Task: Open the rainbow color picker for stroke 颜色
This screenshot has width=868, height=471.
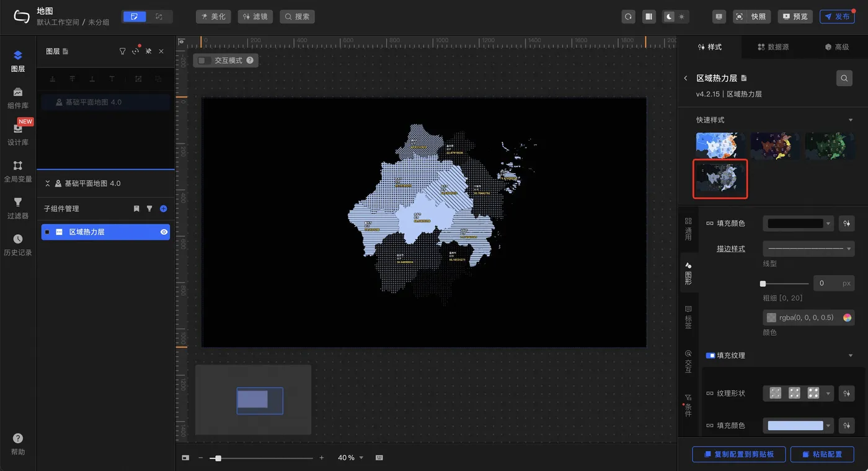Action: click(847, 317)
